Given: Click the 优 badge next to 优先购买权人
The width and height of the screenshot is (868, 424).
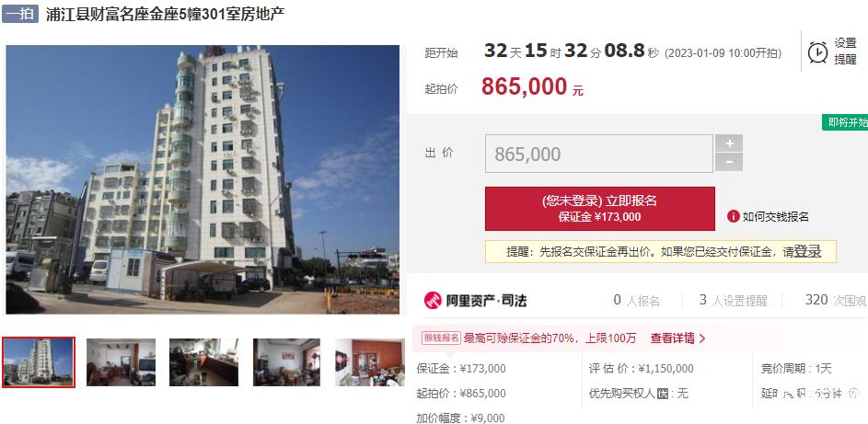Looking at the screenshot, I should point(663,394).
